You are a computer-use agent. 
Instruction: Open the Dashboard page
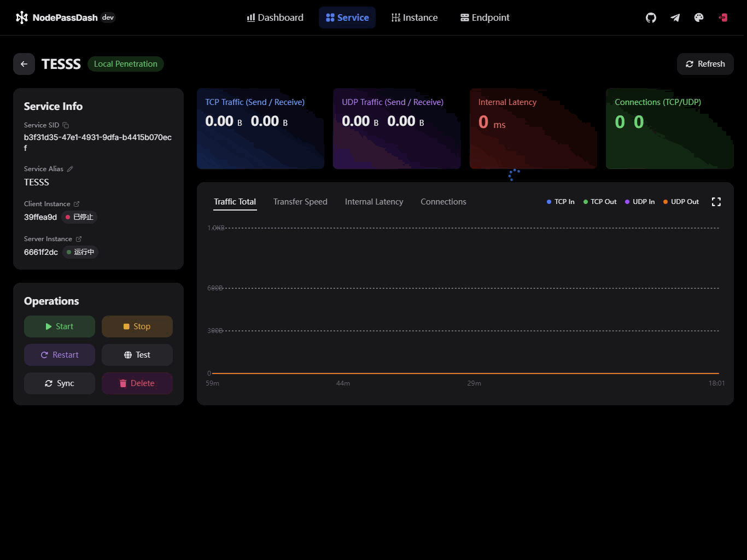pos(275,17)
